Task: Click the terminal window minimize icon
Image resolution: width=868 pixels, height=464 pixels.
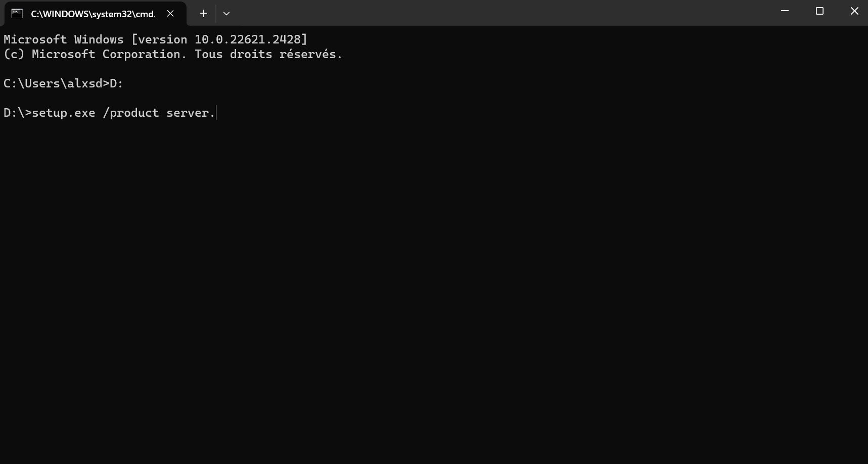Action: 784,11
